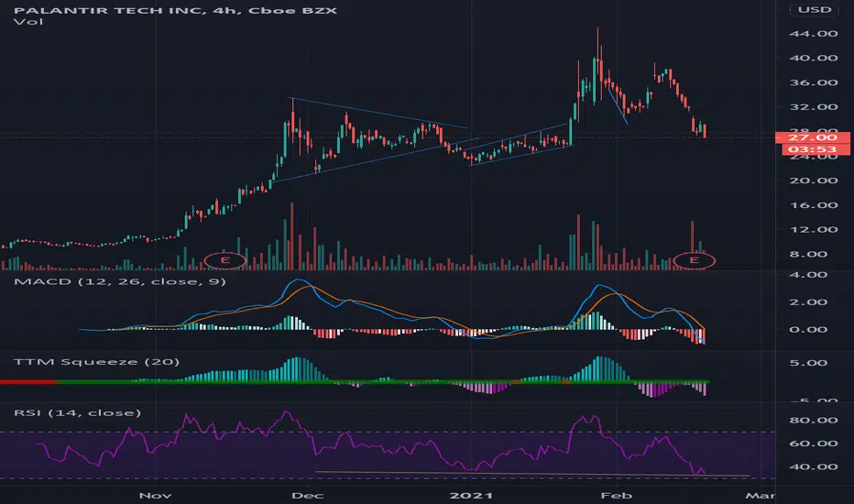Select the triangle's upper descending trendline

[379, 114]
